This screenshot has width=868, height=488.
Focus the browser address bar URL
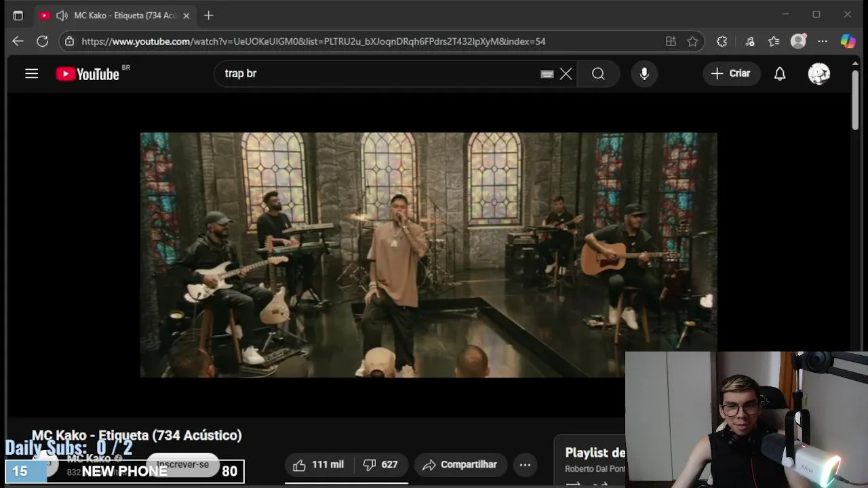tap(313, 41)
